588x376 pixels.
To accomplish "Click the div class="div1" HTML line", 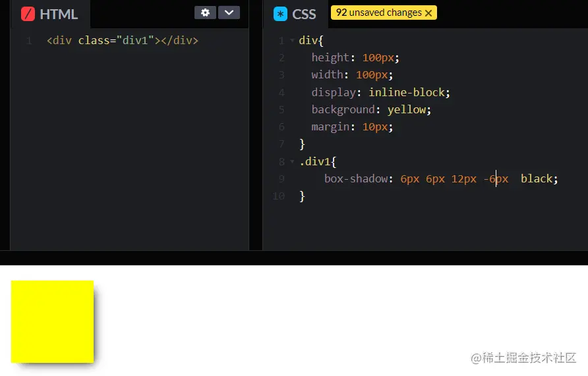I will [122, 40].
